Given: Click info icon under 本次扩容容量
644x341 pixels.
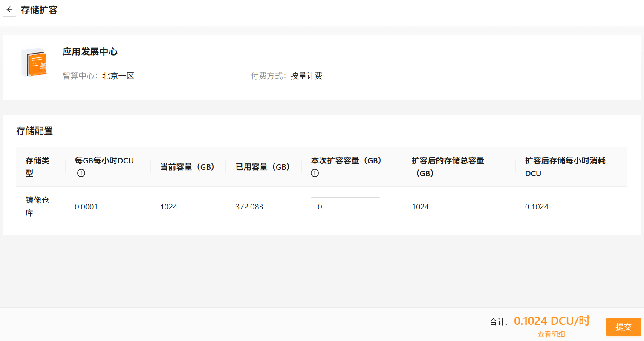Looking at the screenshot, I should click(x=315, y=173).
